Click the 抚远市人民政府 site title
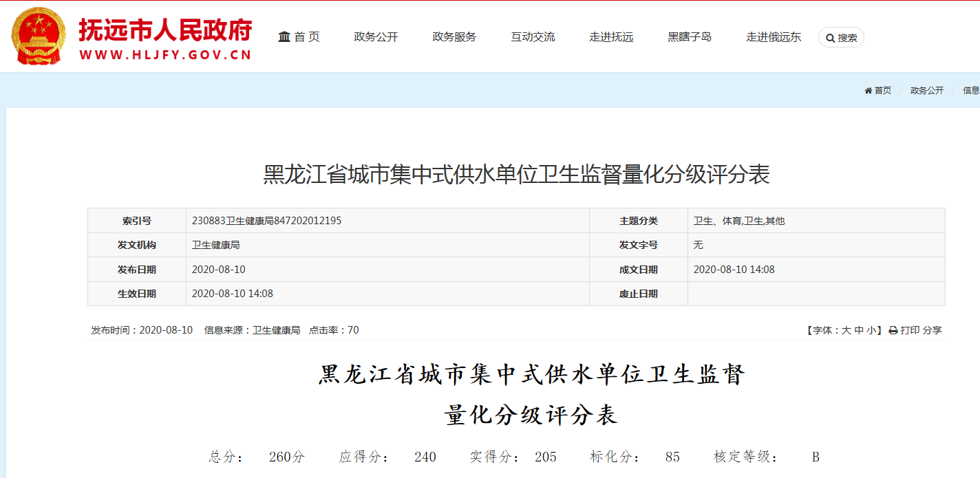This screenshot has height=478, width=980. [x=165, y=30]
